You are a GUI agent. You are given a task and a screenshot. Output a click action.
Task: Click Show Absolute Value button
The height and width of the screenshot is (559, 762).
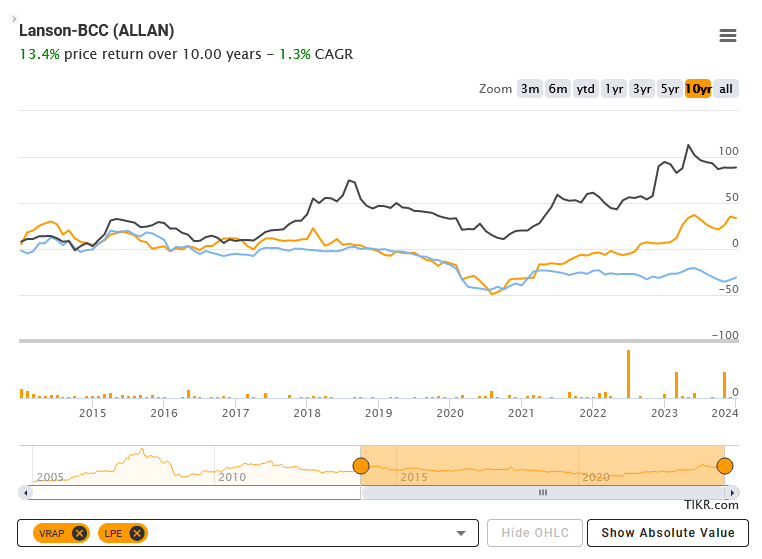point(667,533)
